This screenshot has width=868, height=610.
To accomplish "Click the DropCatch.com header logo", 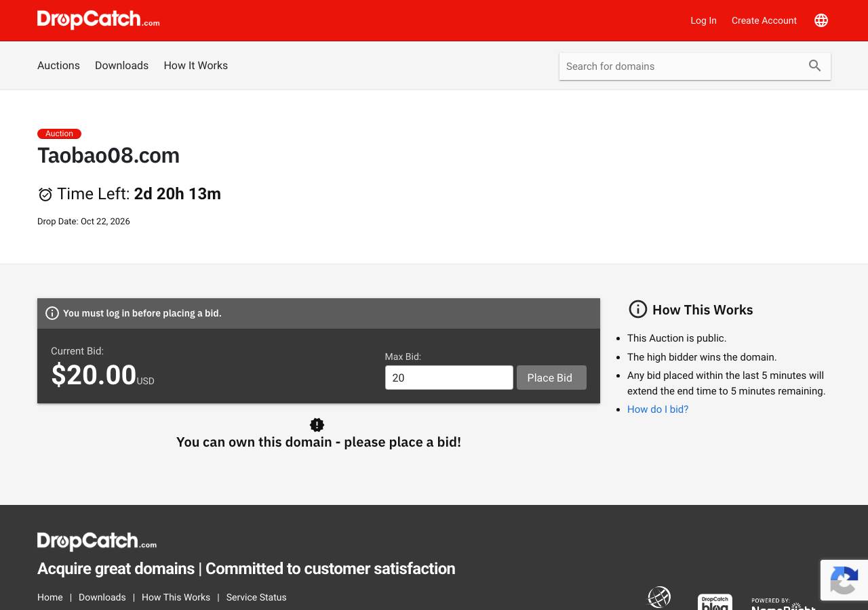I will pyautogui.click(x=98, y=20).
